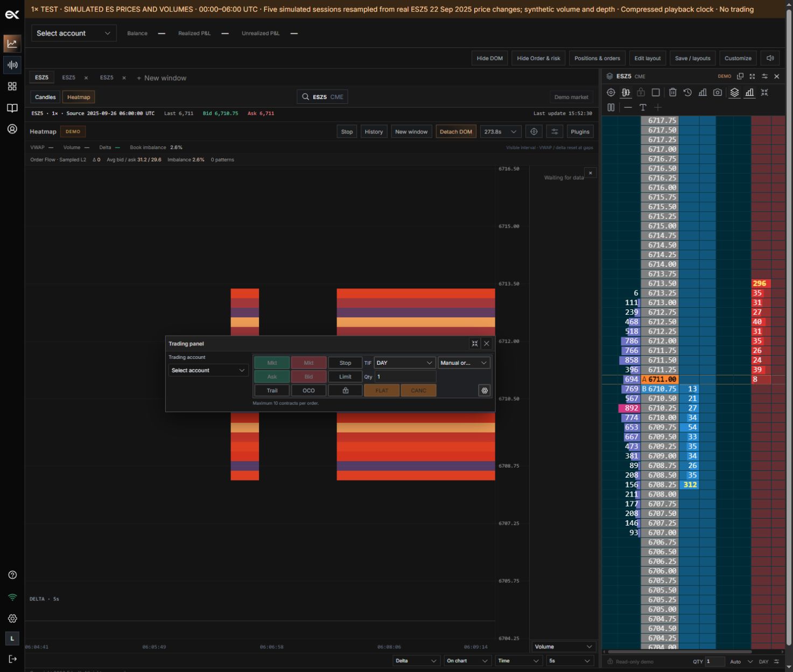The image size is (793, 672).
Task: Open a New window tab
Action: pos(162,78)
